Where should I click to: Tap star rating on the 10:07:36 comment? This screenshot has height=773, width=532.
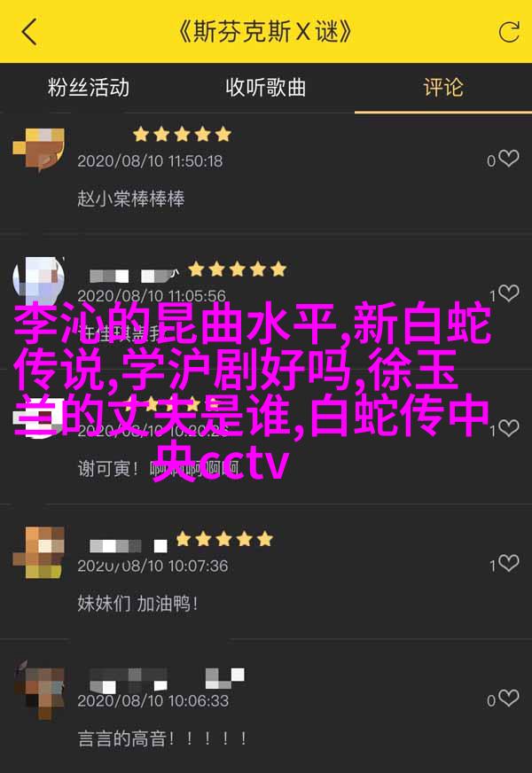click(224, 539)
